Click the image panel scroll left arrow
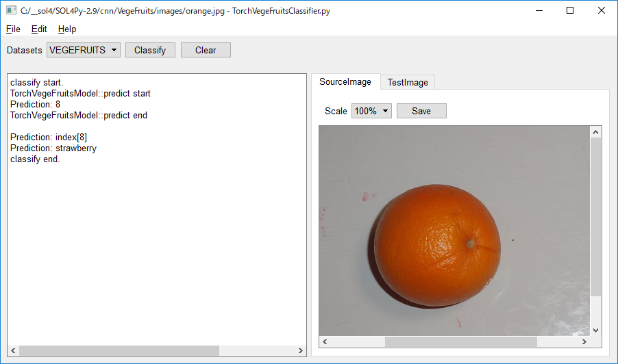The height and width of the screenshot is (364, 618). click(325, 341)
